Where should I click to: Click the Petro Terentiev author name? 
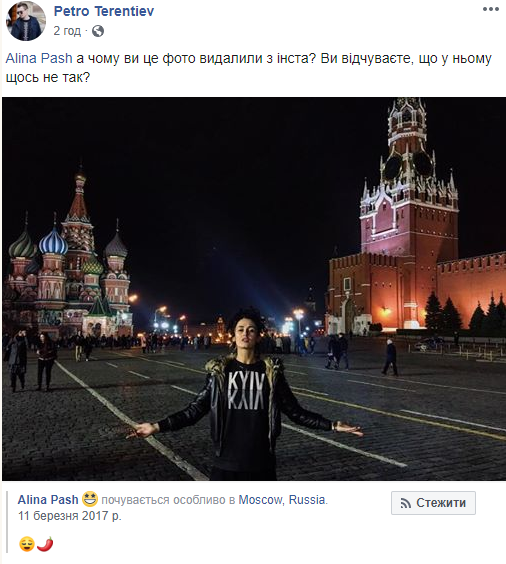click(x=104, y=11)
